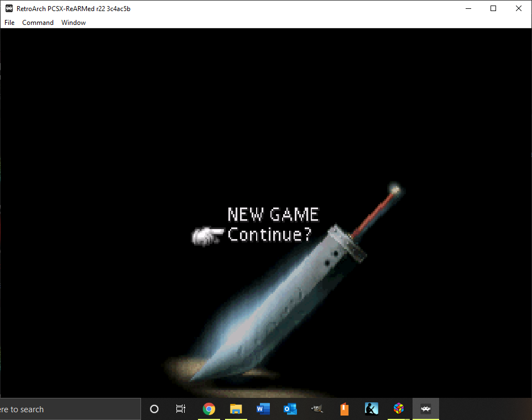Minimize the RetroArch window
532x420 pixels.
tap(468, 8)
